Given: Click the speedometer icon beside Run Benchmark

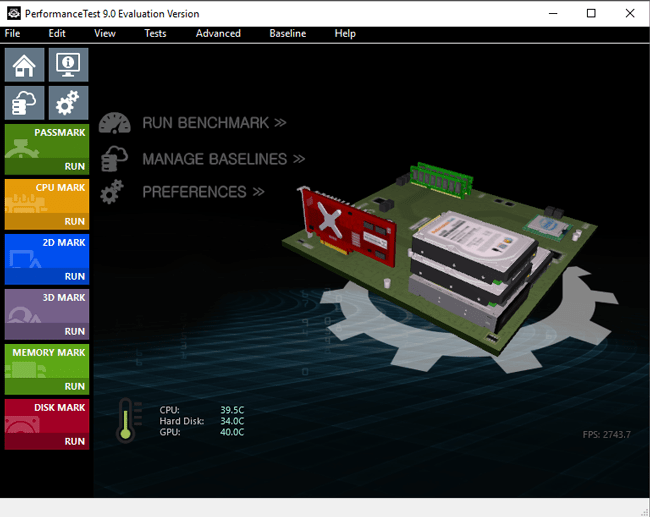Looking at the screenshot, I should (115, 123).
